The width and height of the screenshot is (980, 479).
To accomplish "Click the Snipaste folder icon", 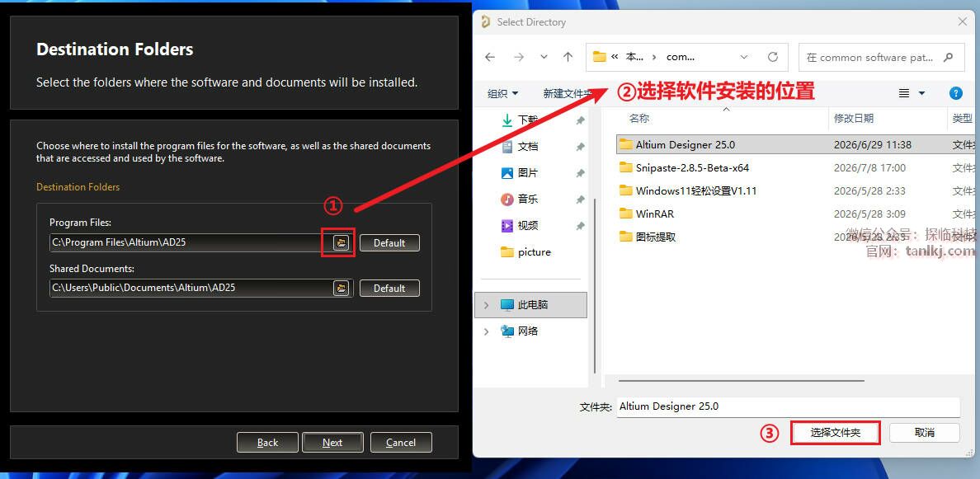I will tap(625, 167).
